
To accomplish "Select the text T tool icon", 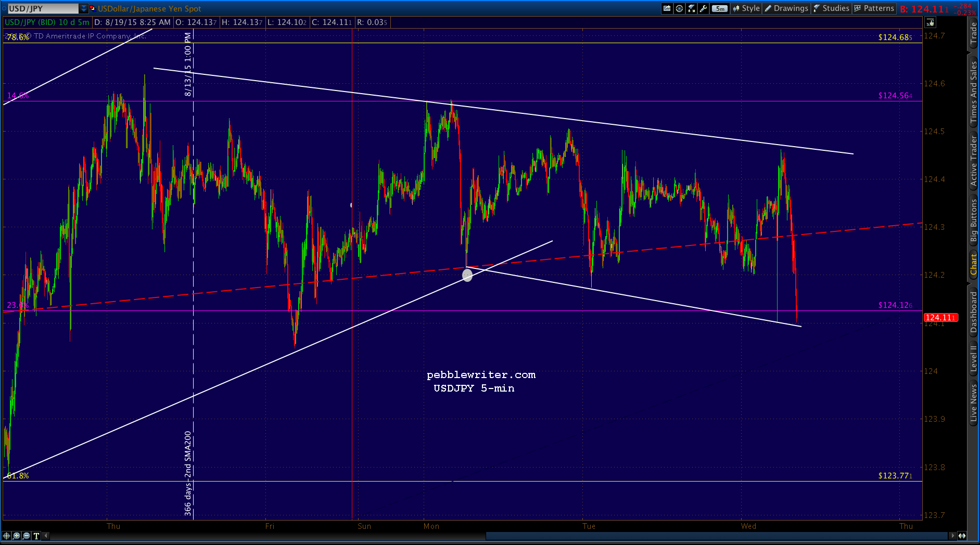I will (36, 536).
